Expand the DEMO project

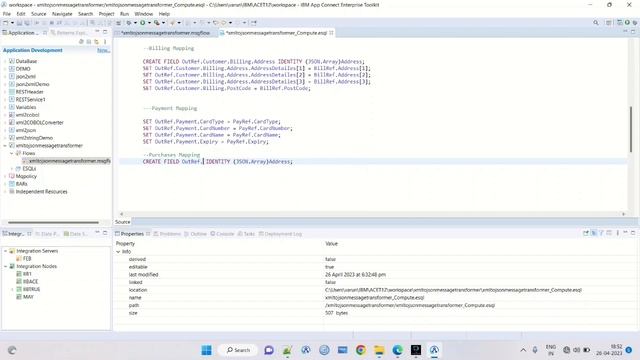(x=5, y=69)
